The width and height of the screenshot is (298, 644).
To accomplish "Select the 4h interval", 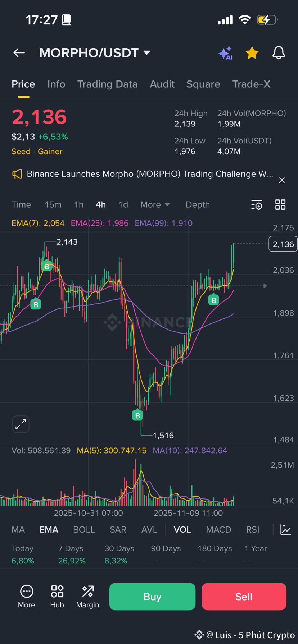I will [x=101, y=205].
